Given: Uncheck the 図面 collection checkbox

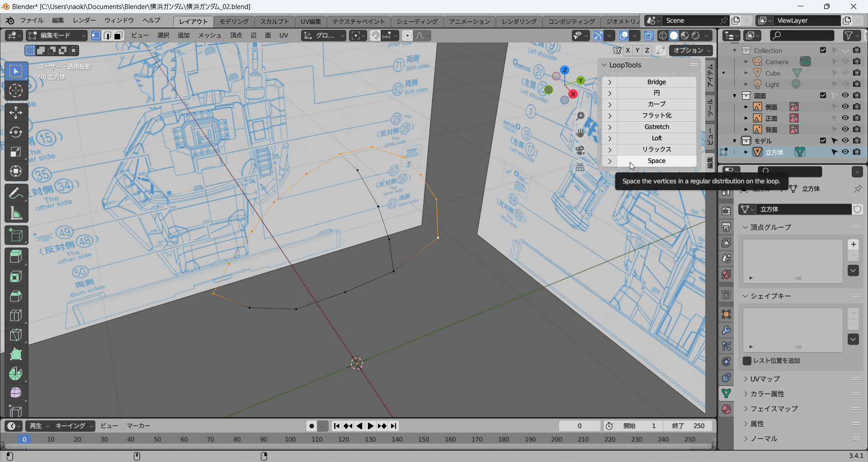Looking at the screenshot, I should point(823,95).
